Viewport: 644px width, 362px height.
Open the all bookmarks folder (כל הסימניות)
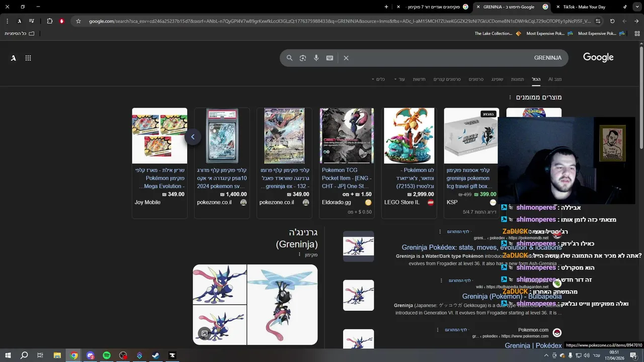(20, 33)
